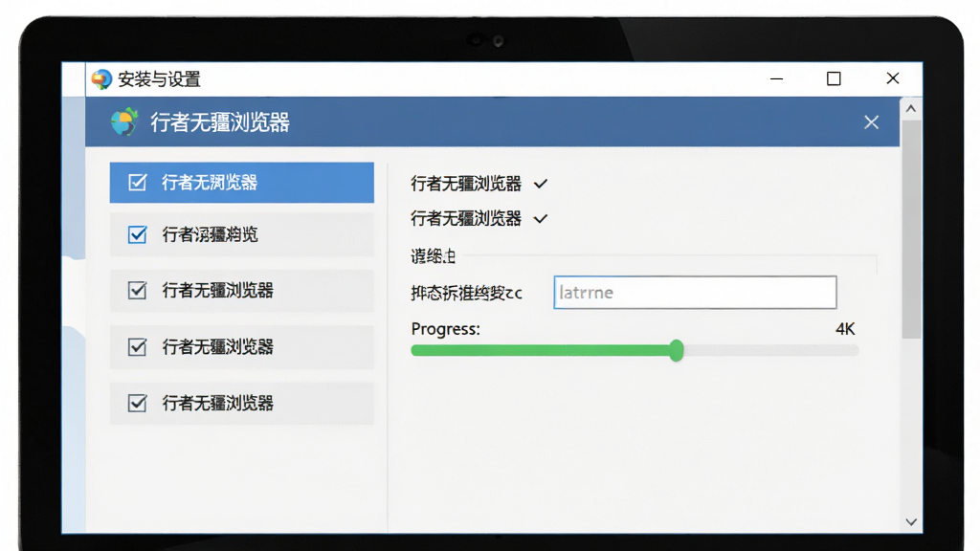Close the blue 行者无疆浏览器 header panel

pos(871,122)
